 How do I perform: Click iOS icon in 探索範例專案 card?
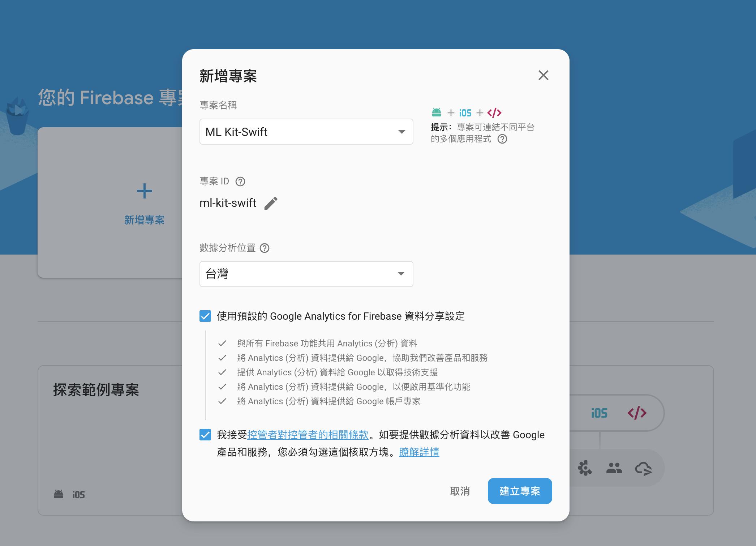79,495
